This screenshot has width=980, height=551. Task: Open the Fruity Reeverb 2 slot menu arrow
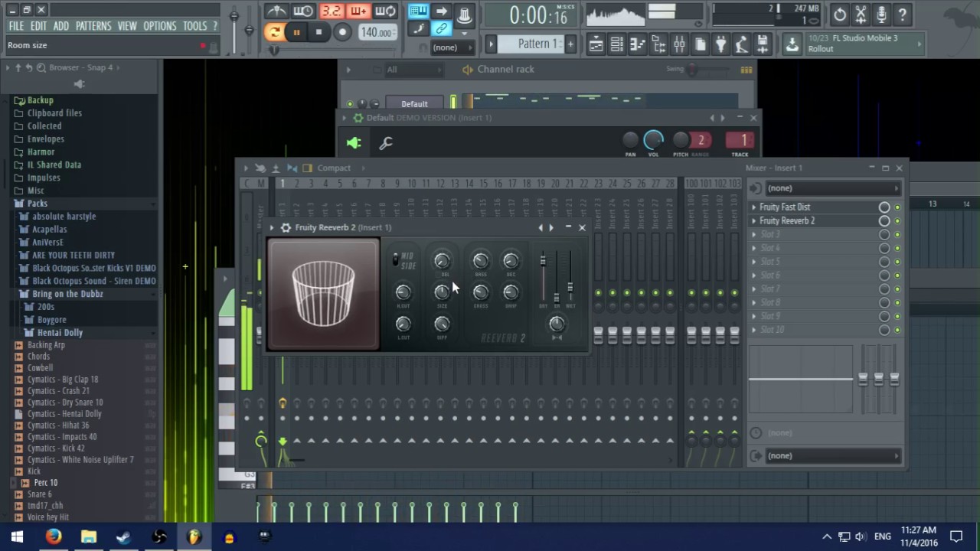point(753,221)
